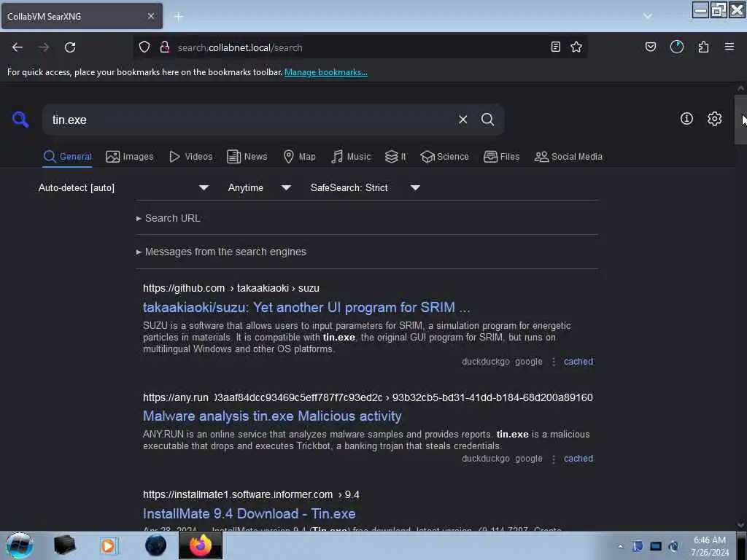Viewport: 747px width, 560px height.
Task: Open Malware analysis tin.exe result
Action: point(272,416)
